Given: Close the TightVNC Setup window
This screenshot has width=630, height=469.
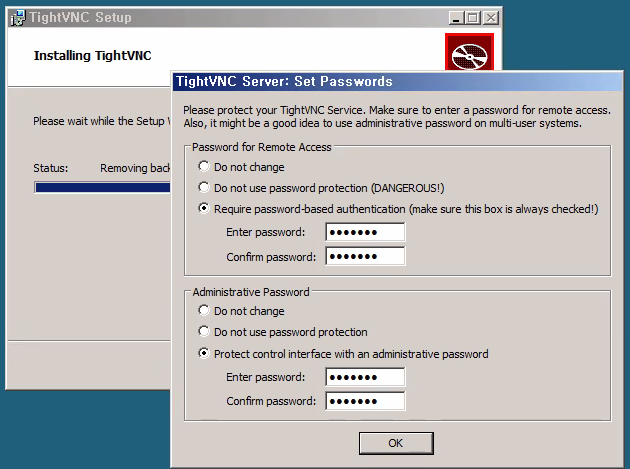Looking at the screenshot, I should [491, 18].
